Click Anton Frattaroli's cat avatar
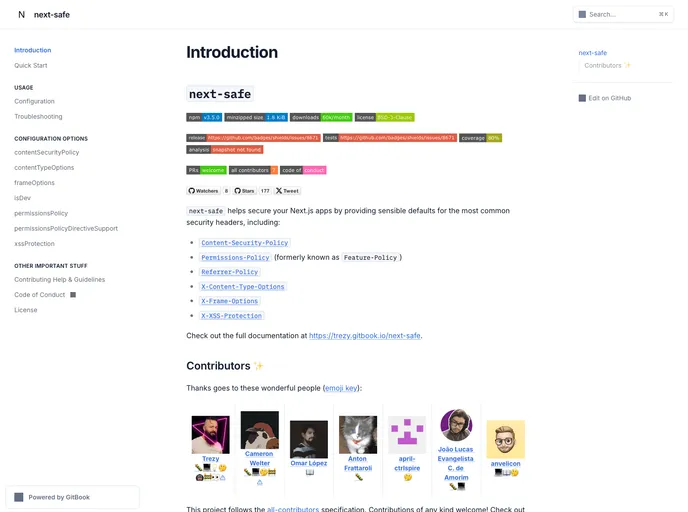This screenshot has height=512, width=688. pyautogui.click(x=358, y=435)
